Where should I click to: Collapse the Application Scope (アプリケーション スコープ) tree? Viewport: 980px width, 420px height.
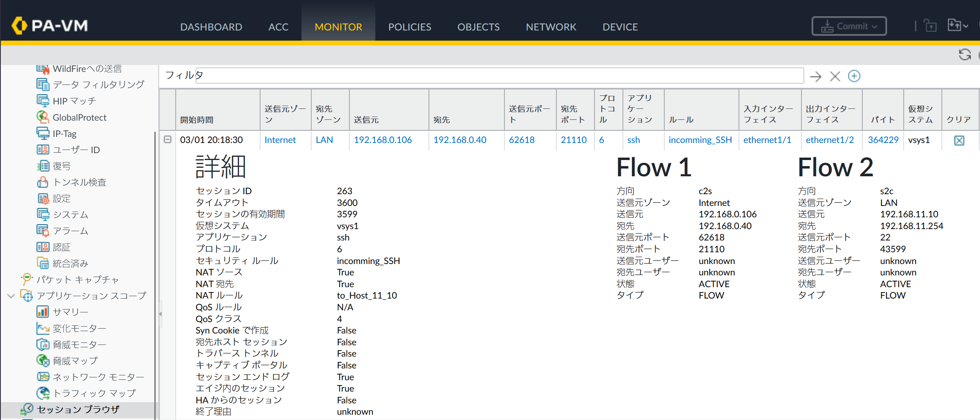click(11, 296)
